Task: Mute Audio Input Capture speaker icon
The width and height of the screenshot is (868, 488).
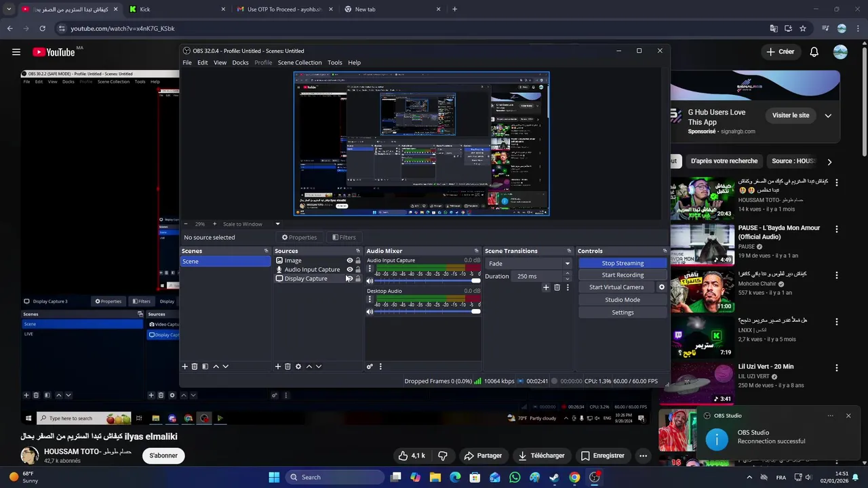Action: click(370, 281)
